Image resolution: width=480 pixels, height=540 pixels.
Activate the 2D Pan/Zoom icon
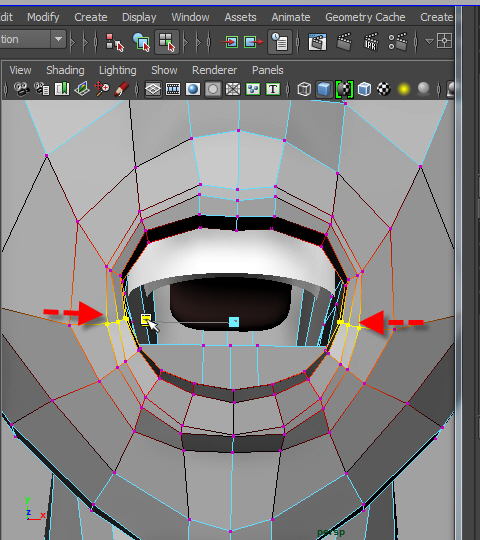point(102,89)
